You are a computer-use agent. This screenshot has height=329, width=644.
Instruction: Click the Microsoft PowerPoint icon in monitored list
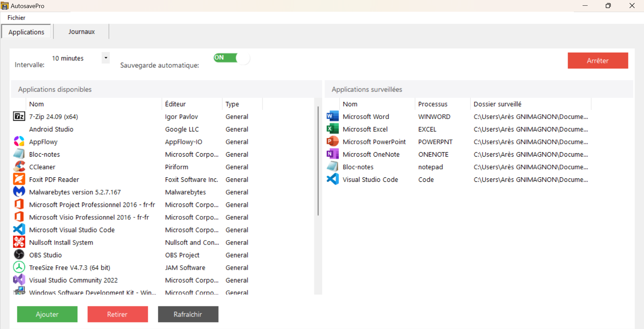333,142
